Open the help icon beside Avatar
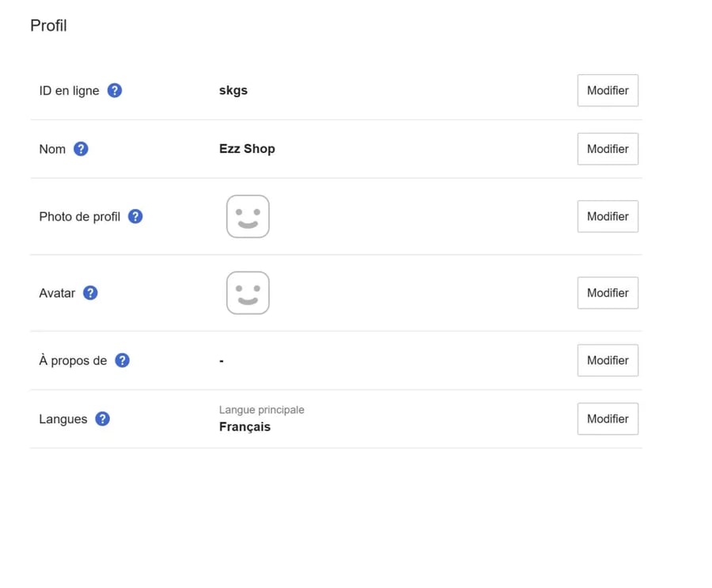The width and height of the screenshot is (712, 588). click(90, 293)
